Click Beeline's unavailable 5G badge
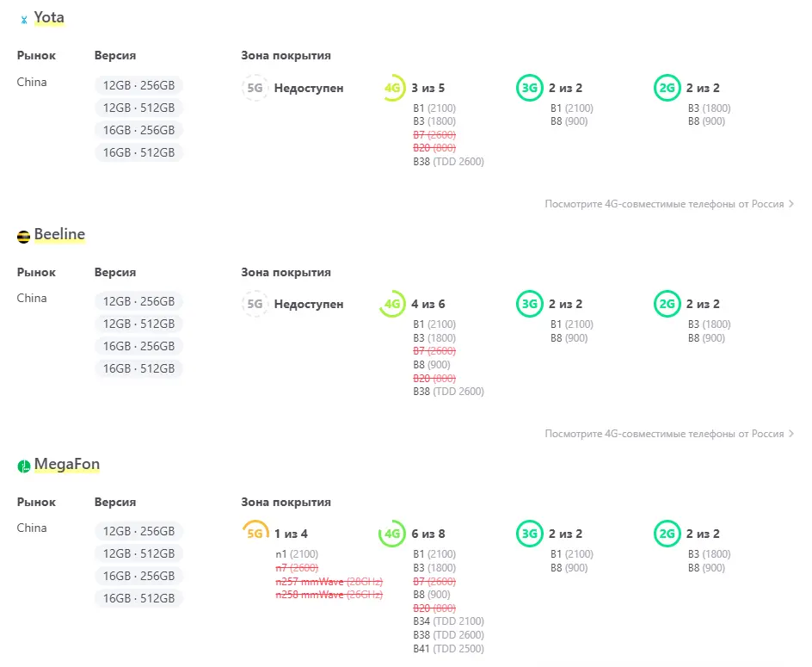 (255, 304)
